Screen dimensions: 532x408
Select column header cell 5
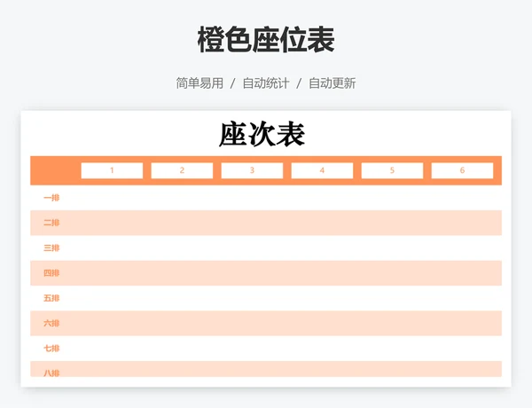(x=392, y=170)
